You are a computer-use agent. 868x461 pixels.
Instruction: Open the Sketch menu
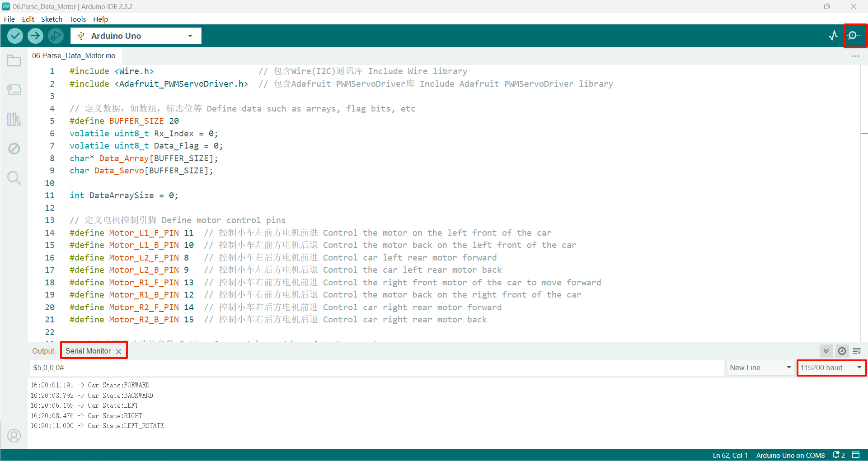pyautogui.click(x=52, y=19)
